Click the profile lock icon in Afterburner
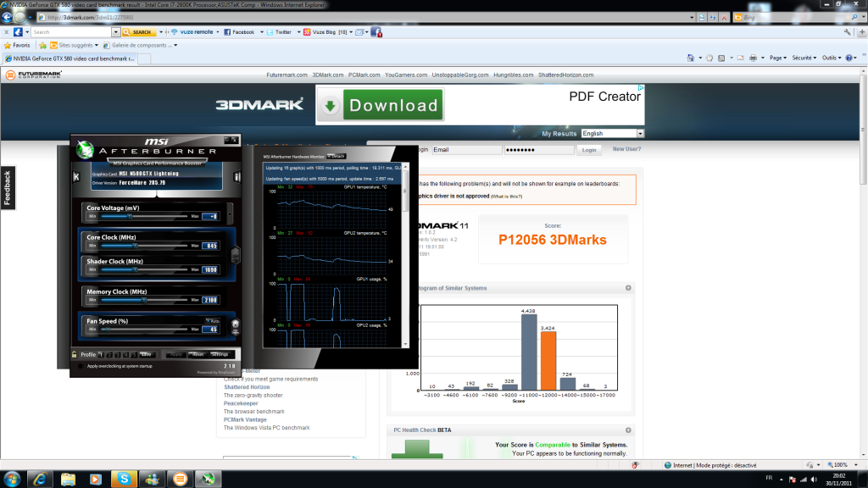 point(75,354)
